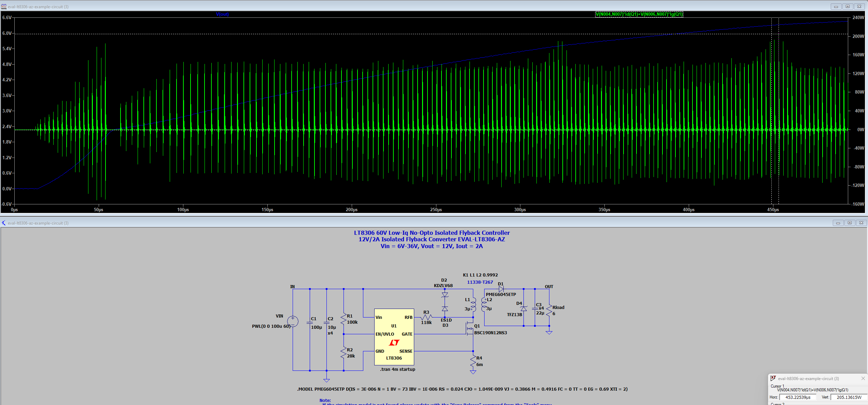Click the GATE pin label on U1

coord(407,334)
